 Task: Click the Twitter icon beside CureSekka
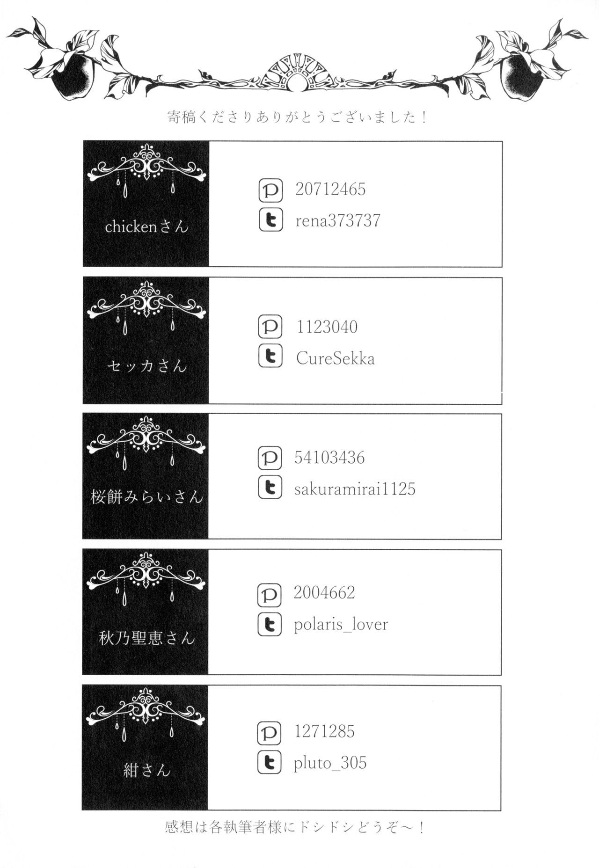270,356
